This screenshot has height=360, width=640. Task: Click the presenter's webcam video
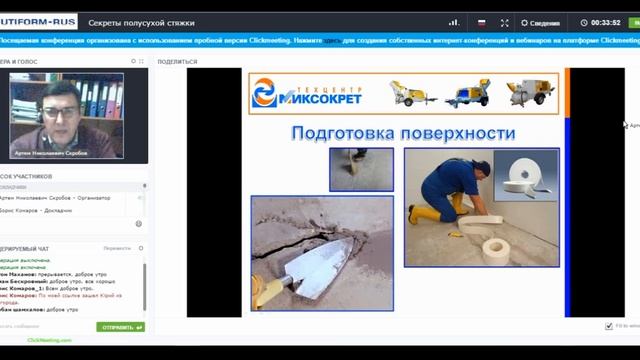coord(67,116)
